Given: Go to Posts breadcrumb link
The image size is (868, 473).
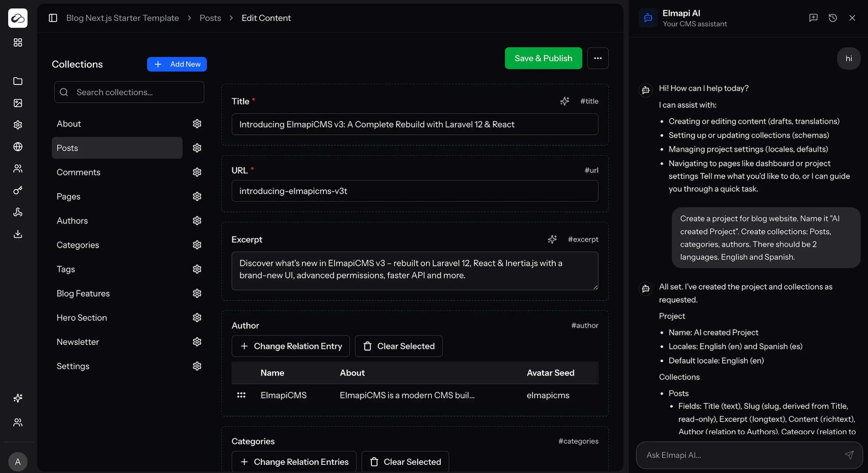Looking at the screenshot, I should (x=210, y=18).
